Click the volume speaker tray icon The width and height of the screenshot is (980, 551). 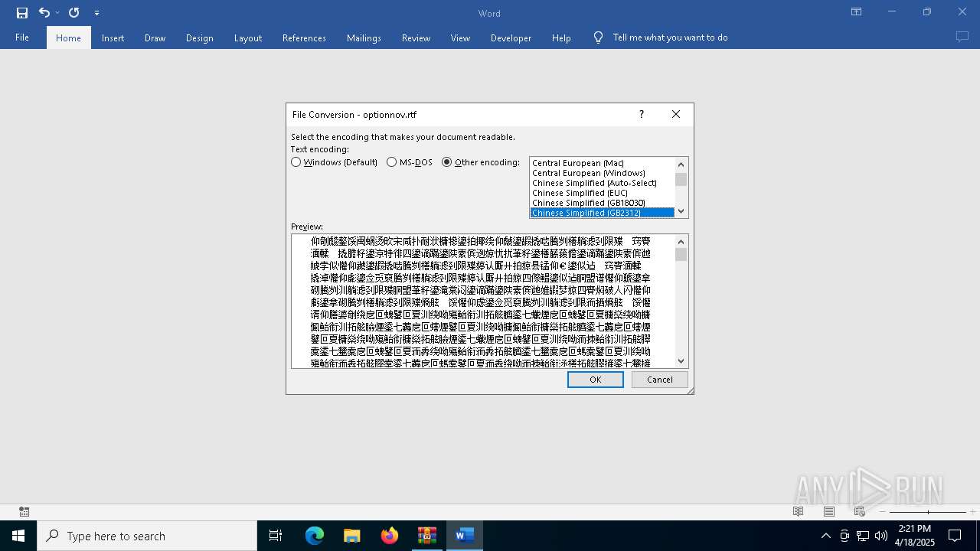coord(881,536)
